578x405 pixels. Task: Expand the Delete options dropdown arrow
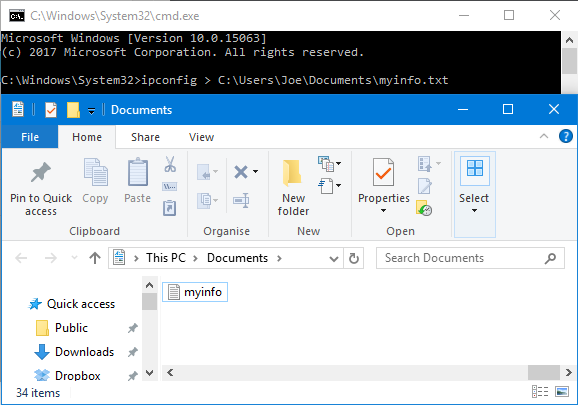coord(255,171)
